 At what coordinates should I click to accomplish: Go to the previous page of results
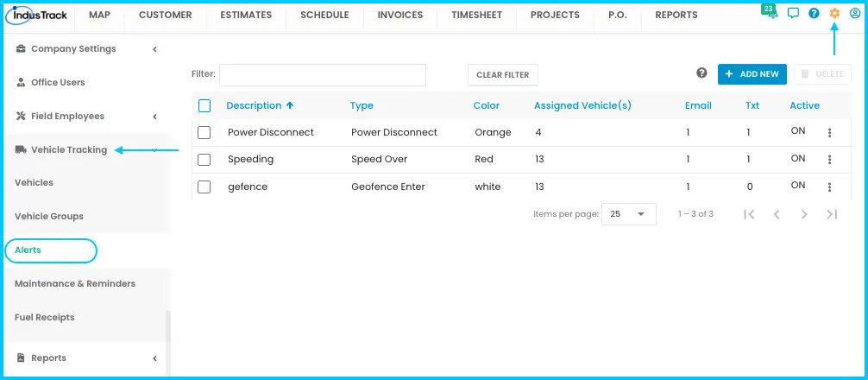[777, 214]
